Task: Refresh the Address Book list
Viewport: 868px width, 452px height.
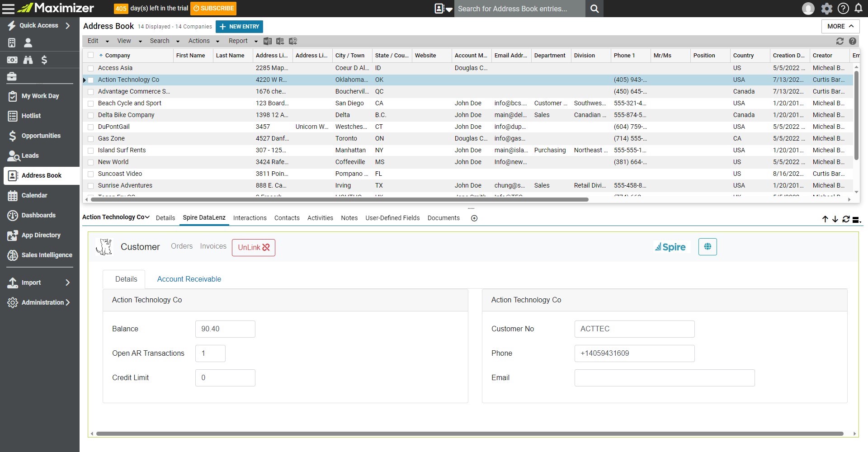Action: tap(840, 41)
